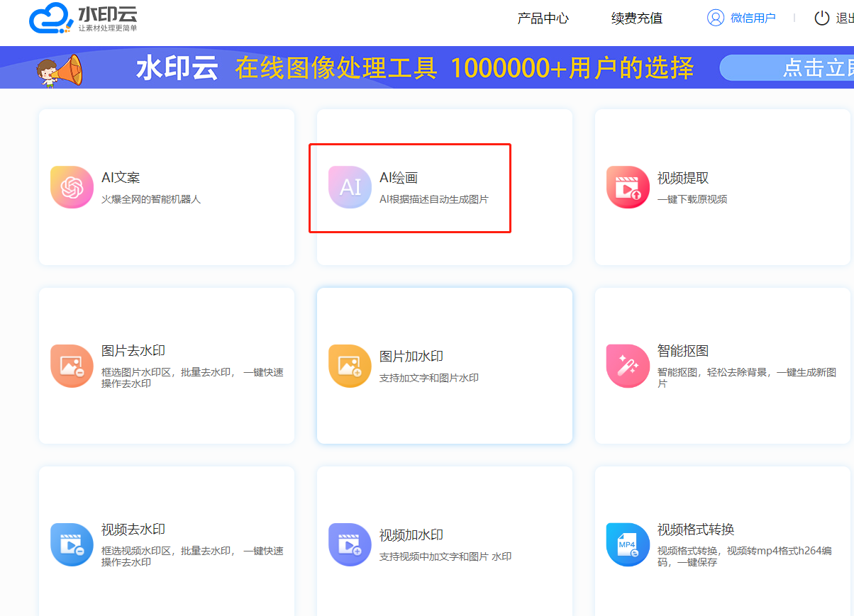This screenshot has width=854, height=616.
Task: Click the 视频加水印 title
Action: point(411,535)
